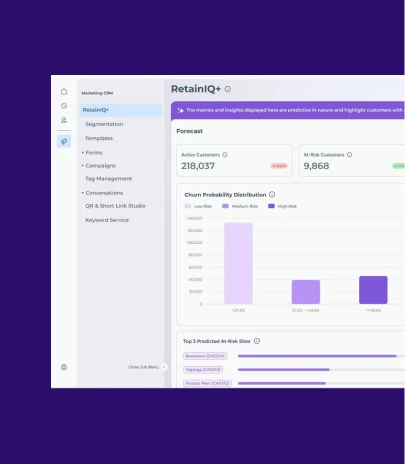
Task: Click the Ventura West site tag
Action: (x=207, y=383)
